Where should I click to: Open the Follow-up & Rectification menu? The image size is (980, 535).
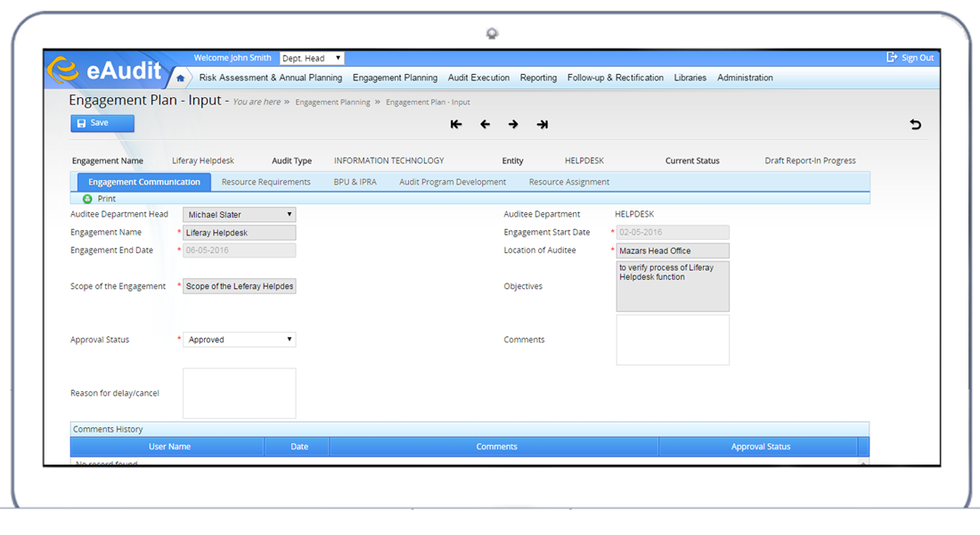[615, 78]
